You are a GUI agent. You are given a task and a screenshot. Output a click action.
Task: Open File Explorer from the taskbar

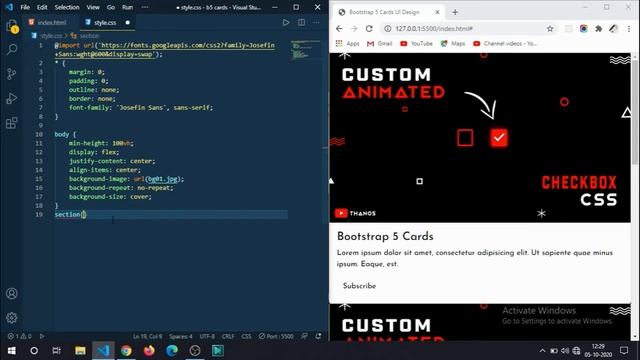click(80, 350)
